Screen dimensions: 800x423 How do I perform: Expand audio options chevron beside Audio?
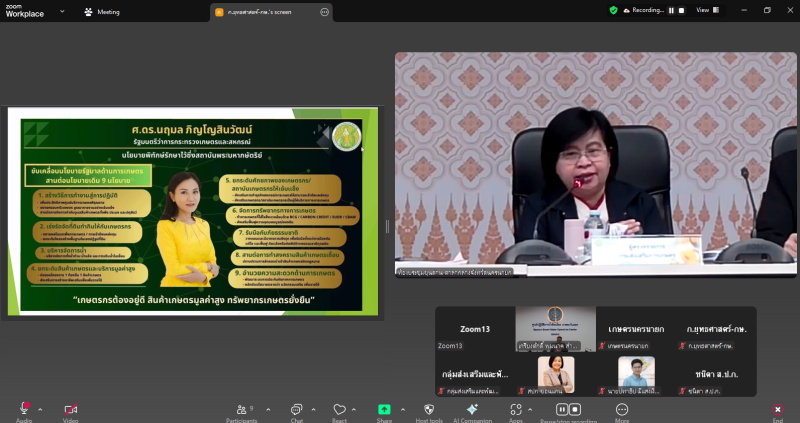(40, 409)
